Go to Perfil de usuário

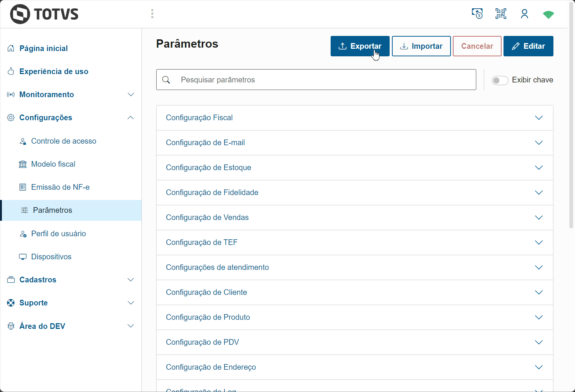pyautogui.click(x=58, y=234)
